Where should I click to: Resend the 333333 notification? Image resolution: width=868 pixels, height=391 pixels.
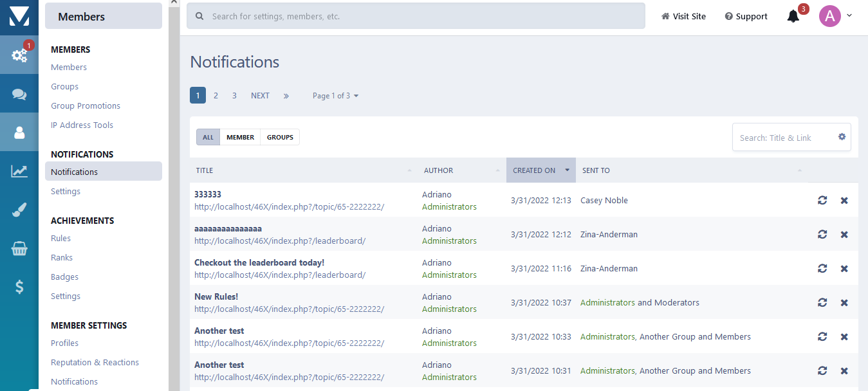[822, 201]
